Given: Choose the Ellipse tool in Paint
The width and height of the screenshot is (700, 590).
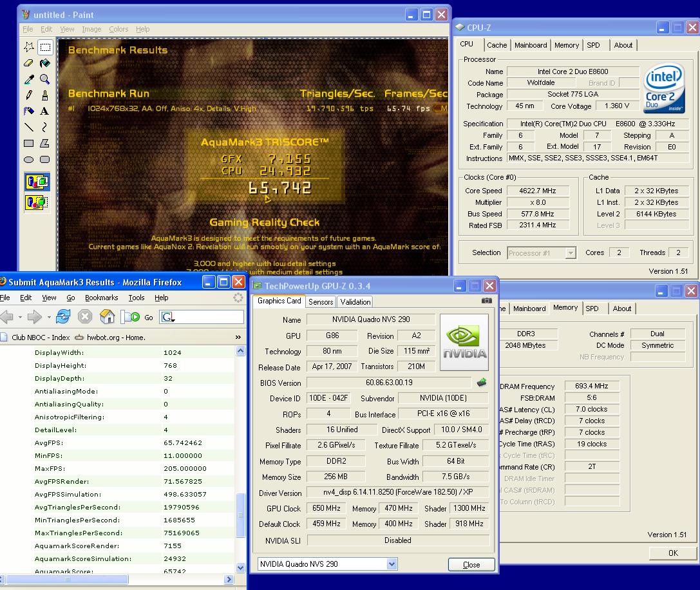Looking at the screenshot, I should click(x=29, y=160).
